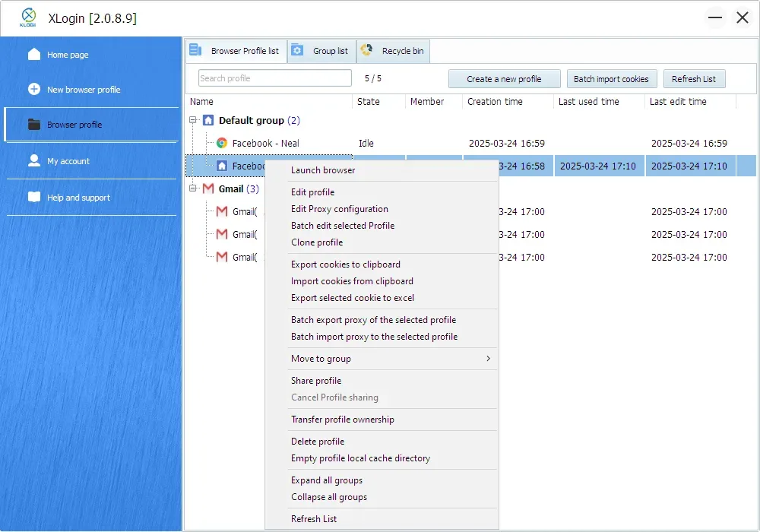Click the Search profile input field
The image size is (760, 532).
click(275, 78)
